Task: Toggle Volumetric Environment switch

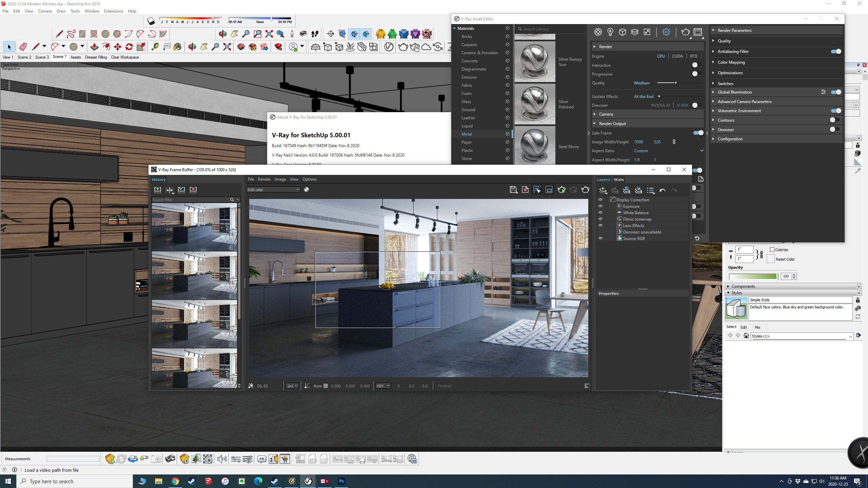Action: tap(836, 111)
